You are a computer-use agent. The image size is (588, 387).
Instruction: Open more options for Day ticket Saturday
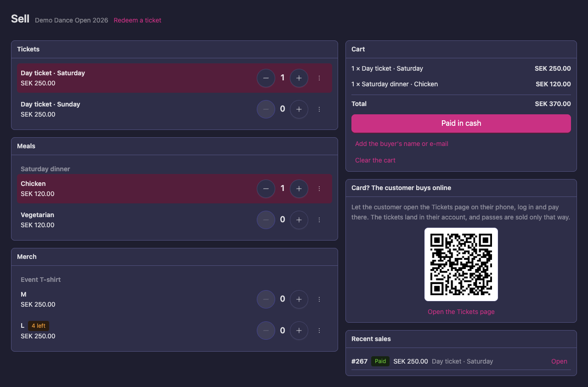(x=319, y=78)
